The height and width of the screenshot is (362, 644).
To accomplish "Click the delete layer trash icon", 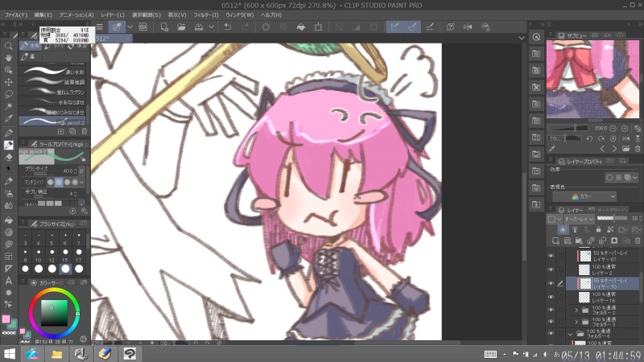I will tap(638, 241).
